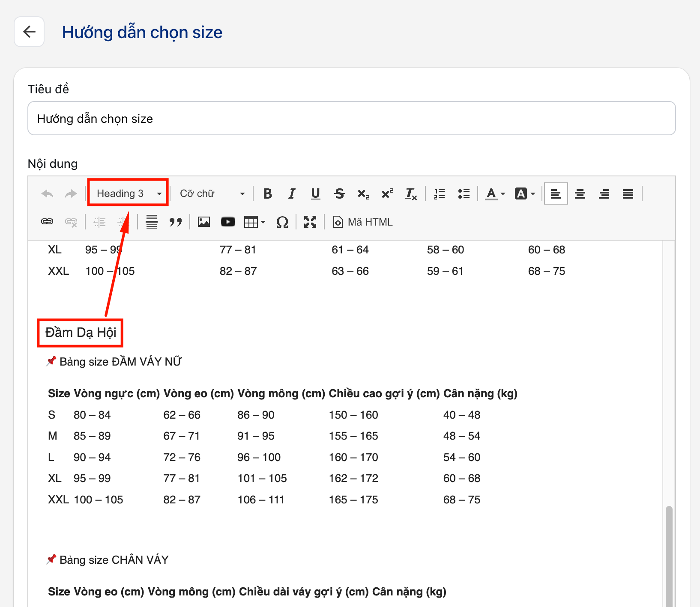Image resolution: width=700 pixels, height=607 pixels.
Task: Insert an image into content
Action: pos(204,222)
